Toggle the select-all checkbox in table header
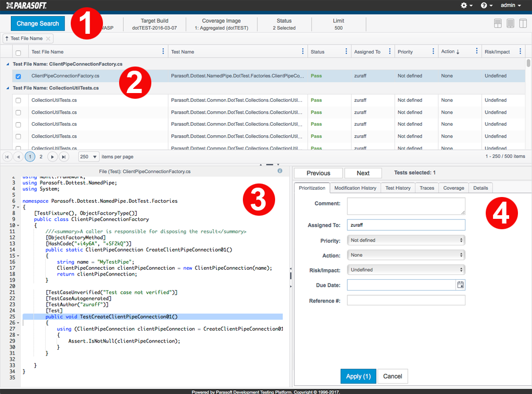 point(18,52)
